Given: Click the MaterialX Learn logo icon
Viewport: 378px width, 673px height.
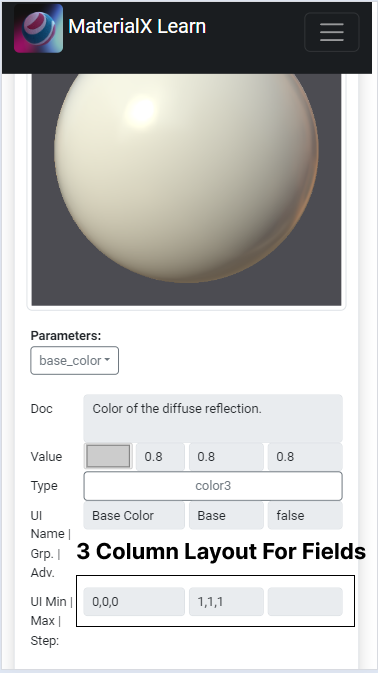Looking at the screenshot, I should [x=39, y=28].
